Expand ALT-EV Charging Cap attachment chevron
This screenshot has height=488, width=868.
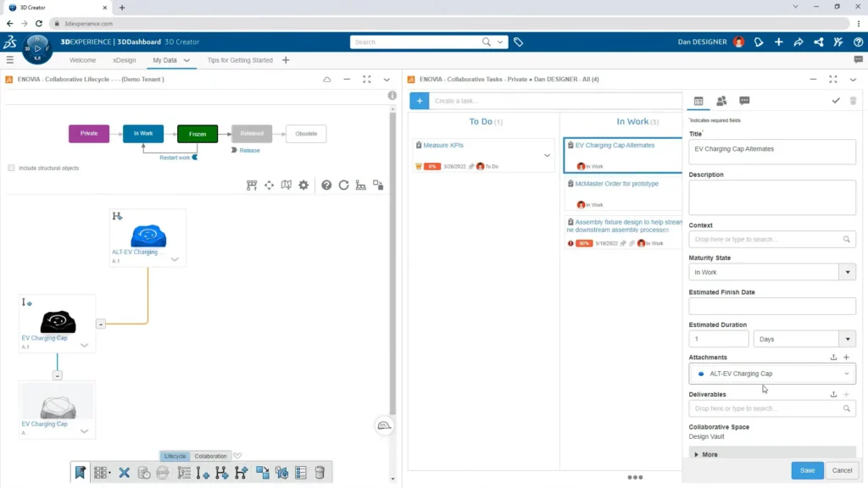[x=847, y=374]
